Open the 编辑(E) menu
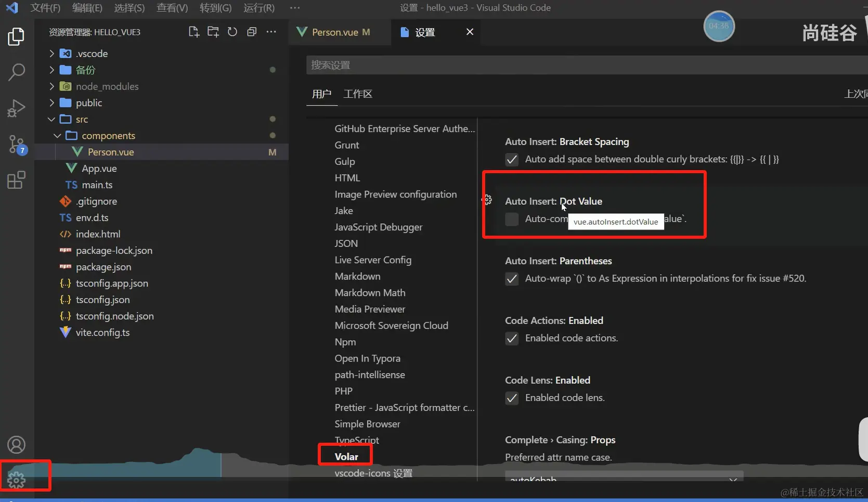 87,8
